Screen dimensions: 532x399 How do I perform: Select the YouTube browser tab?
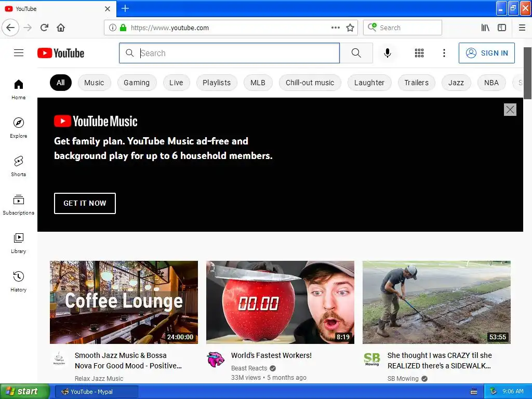coord(58,9)
